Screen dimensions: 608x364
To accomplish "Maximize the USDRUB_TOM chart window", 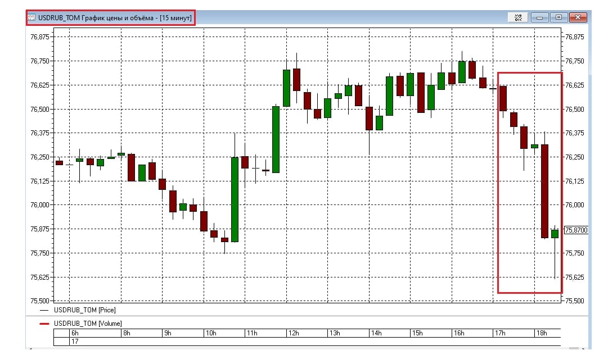I will [559, 17].
